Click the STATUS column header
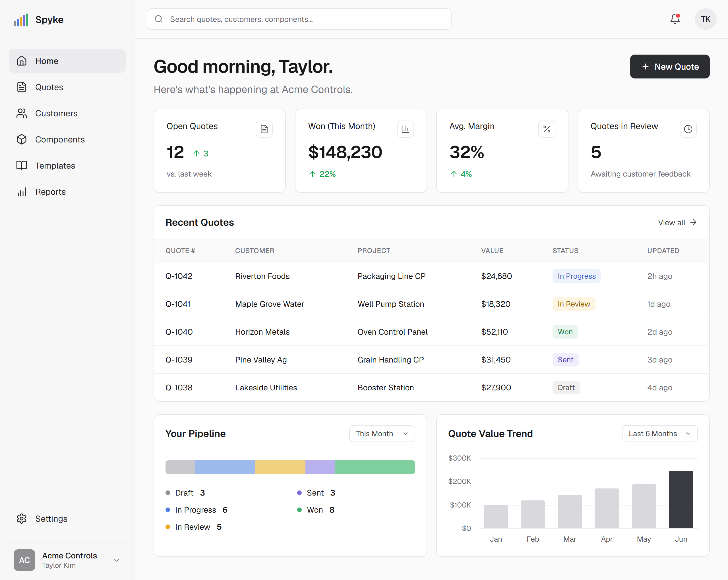This screenshot has height=580, width=728. (565, 250)
